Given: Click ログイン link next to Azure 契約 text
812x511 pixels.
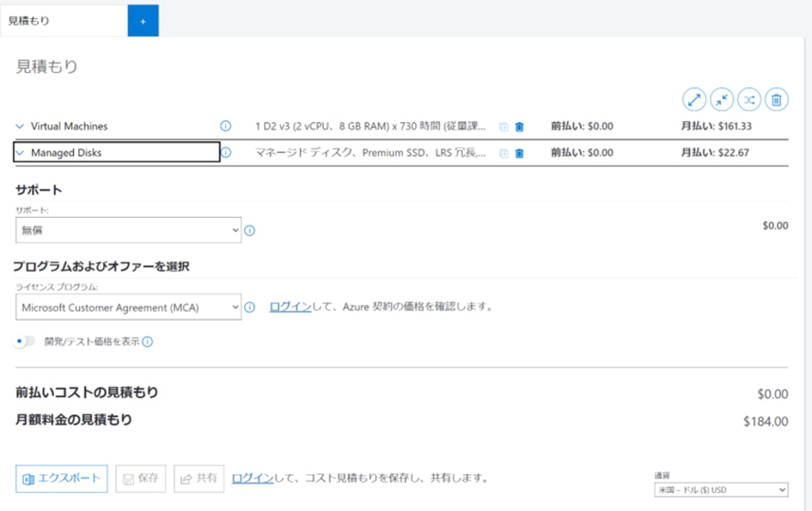Looking at the screenshot, I should click(290, 307).
